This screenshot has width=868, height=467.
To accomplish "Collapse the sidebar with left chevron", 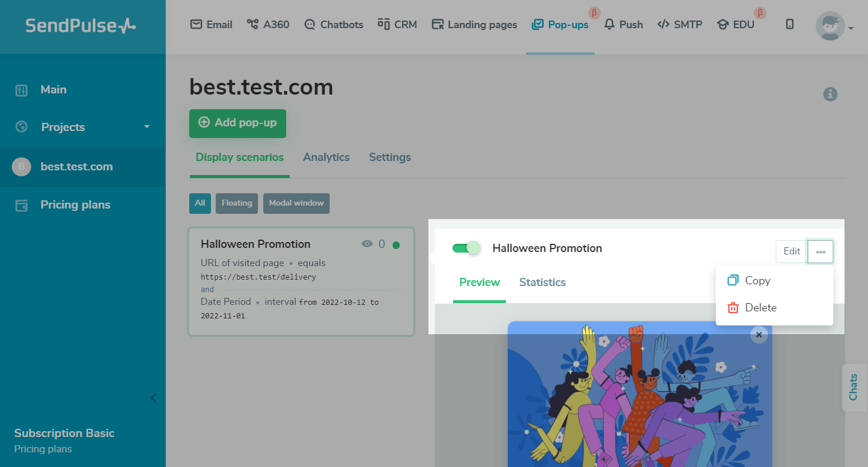I will (153, 398).
